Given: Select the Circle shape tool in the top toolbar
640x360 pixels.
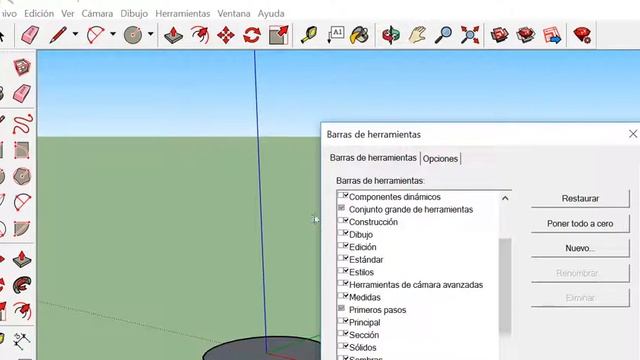Looking at the screenshot, I should 133,35.
